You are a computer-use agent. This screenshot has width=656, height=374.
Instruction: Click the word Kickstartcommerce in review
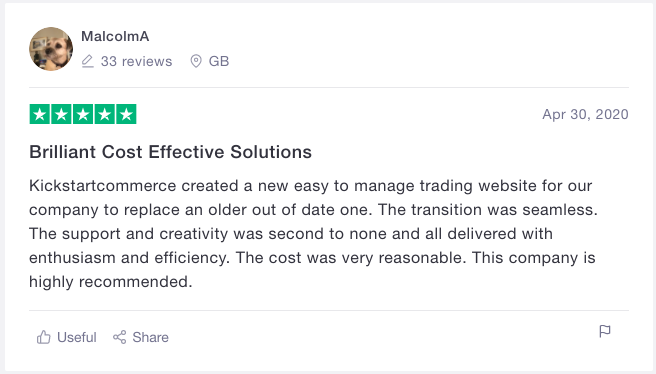click(102, 186)
